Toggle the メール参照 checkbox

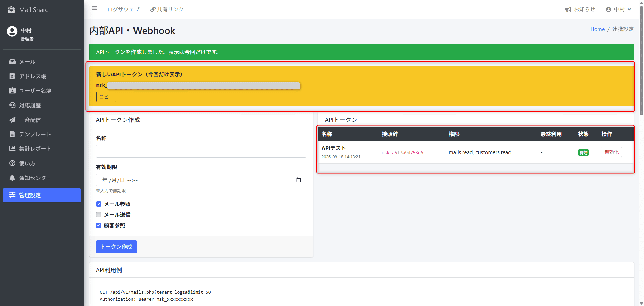[99, 204]
